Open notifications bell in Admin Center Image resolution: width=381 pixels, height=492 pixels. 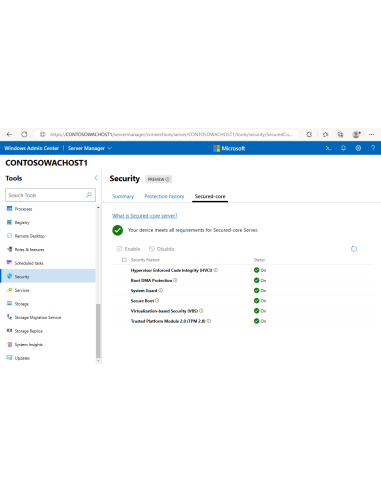343,148
